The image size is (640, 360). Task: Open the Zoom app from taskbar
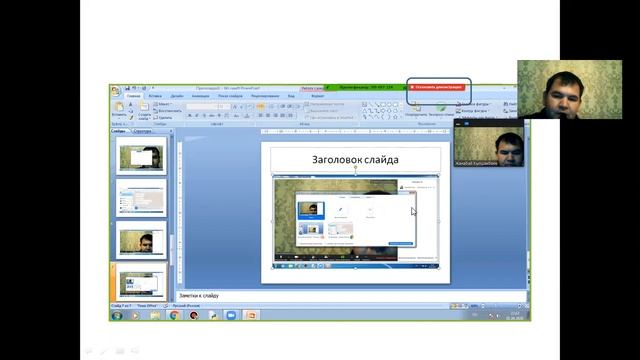pos(231,315)
